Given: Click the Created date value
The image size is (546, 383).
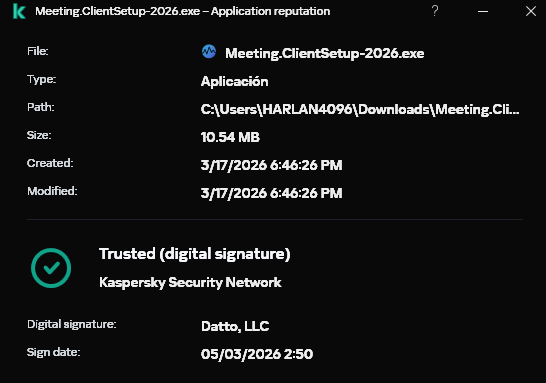Looking at the screenshot, I should coord(272,165).
